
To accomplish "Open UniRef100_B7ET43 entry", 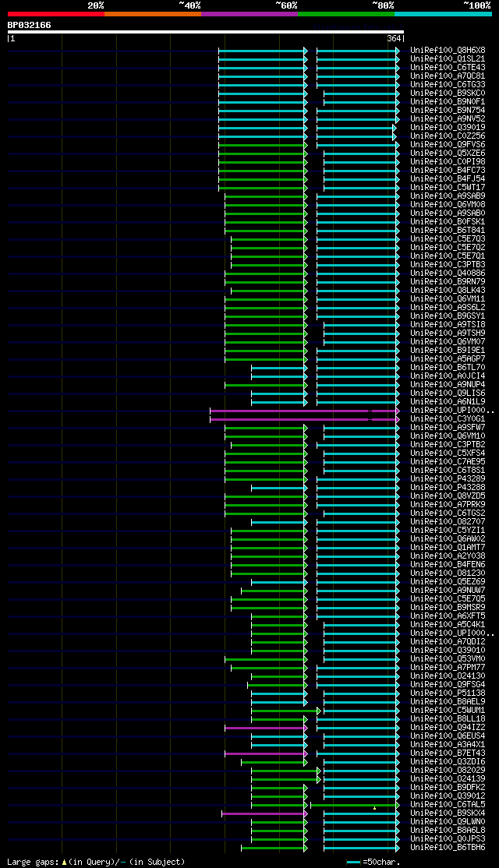I will click(x=448, y=754).
